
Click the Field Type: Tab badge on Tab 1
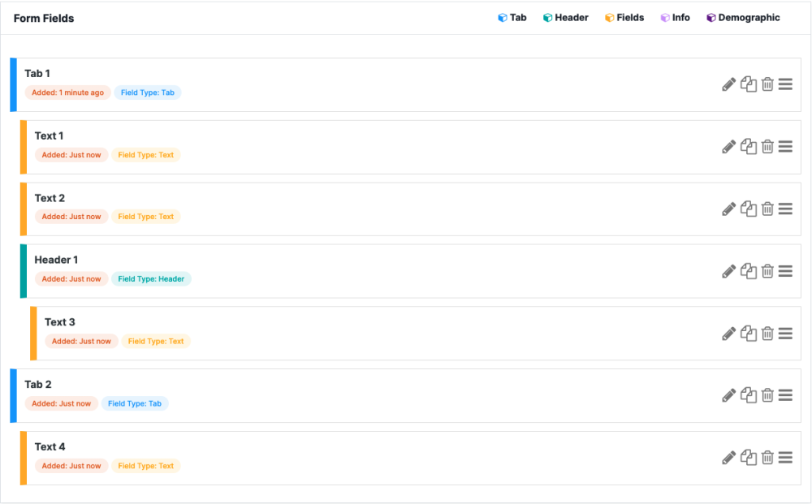point(147,93)
